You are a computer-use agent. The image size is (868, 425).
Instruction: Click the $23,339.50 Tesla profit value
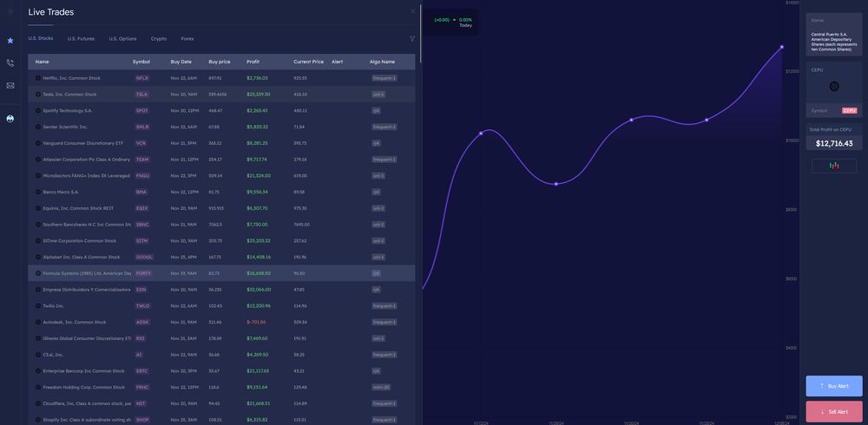click(x=258, y=95)
